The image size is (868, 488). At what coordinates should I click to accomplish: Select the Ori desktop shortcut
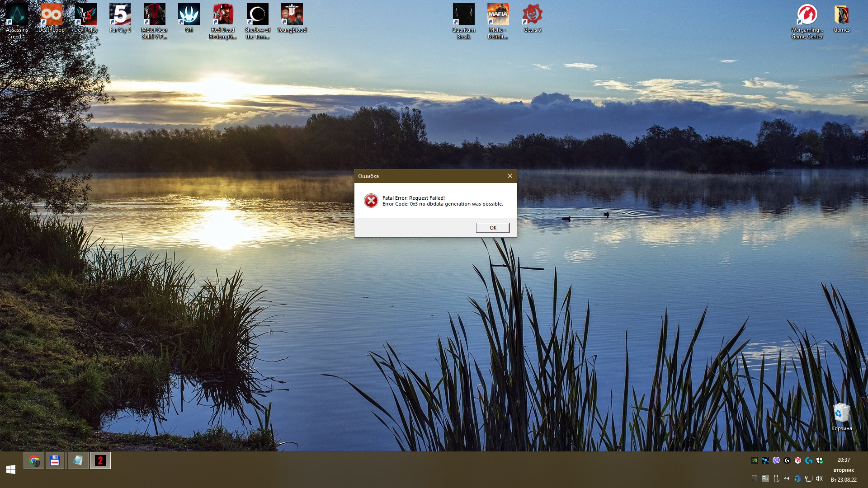[189, 18]
